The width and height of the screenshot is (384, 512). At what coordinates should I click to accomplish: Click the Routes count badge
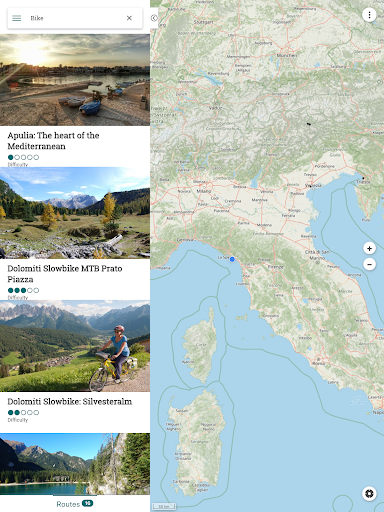coord(88,503)
